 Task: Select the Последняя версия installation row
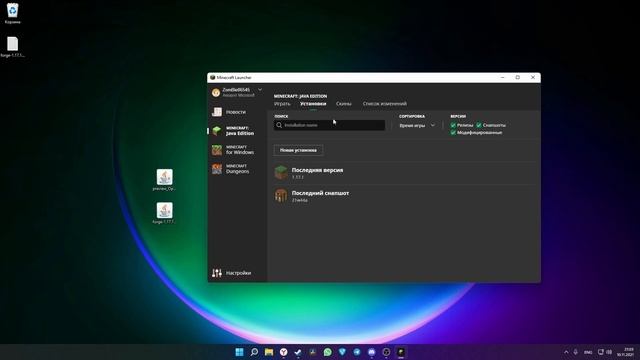click(404, 173)
